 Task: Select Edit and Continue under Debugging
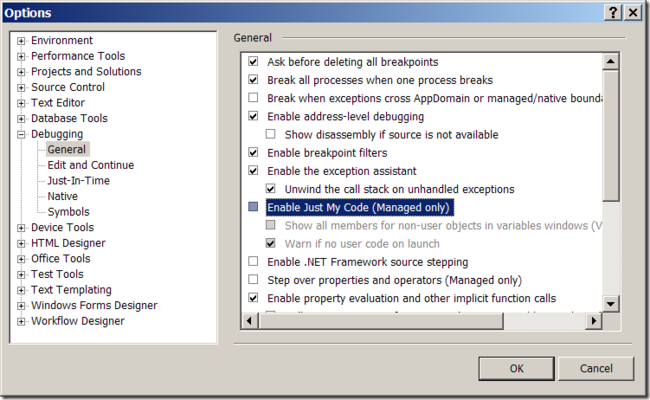90,165
